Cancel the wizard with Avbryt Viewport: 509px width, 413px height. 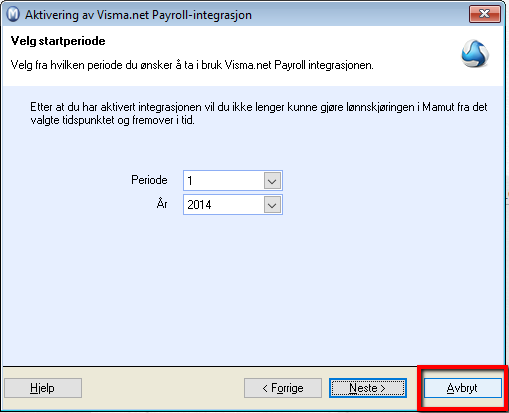coord(462,388)
